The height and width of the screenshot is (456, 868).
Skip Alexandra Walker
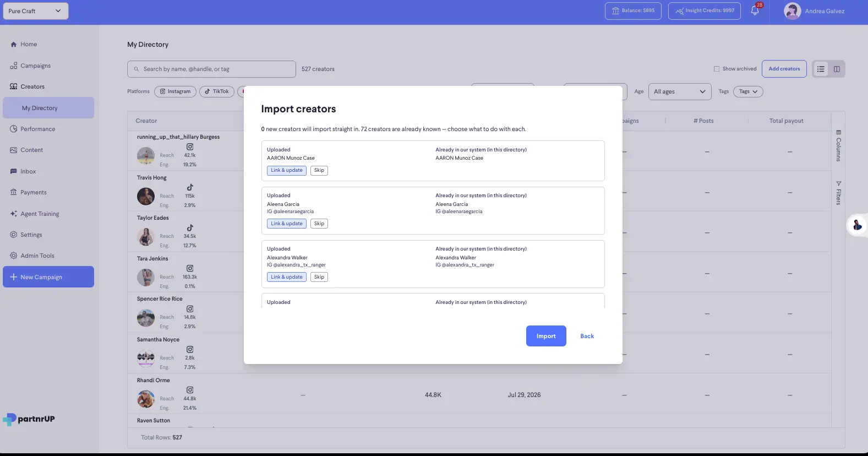(319, 277)
